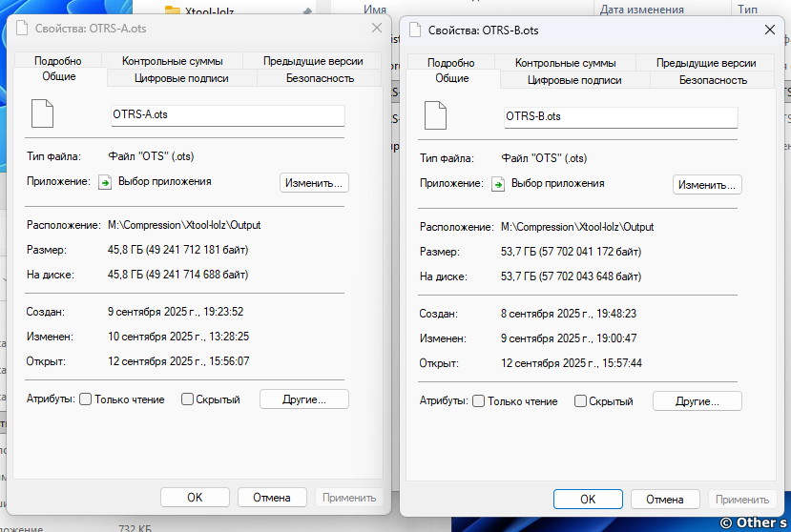Enable 'Только чтение' for OTRS-A.ots
This screenshot has height=532, width=791.
coord(86,399)
